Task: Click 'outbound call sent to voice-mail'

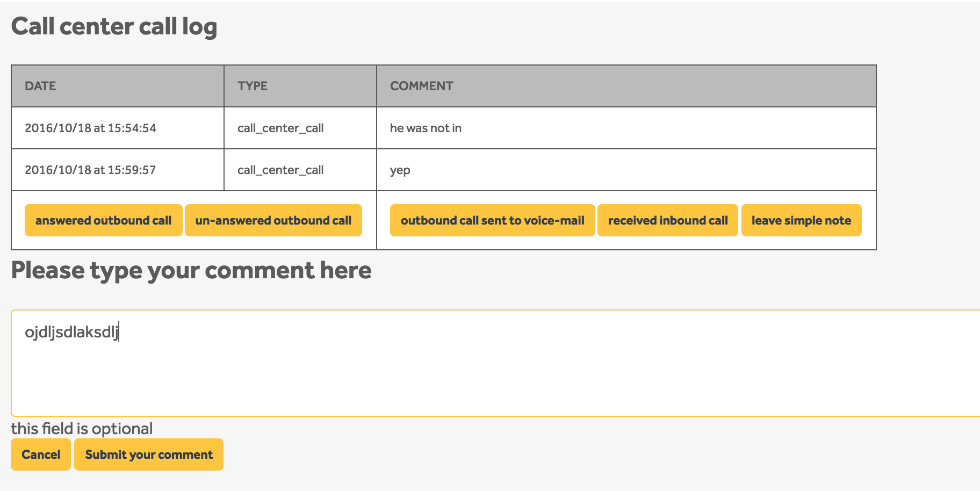Action: [492, 220]
